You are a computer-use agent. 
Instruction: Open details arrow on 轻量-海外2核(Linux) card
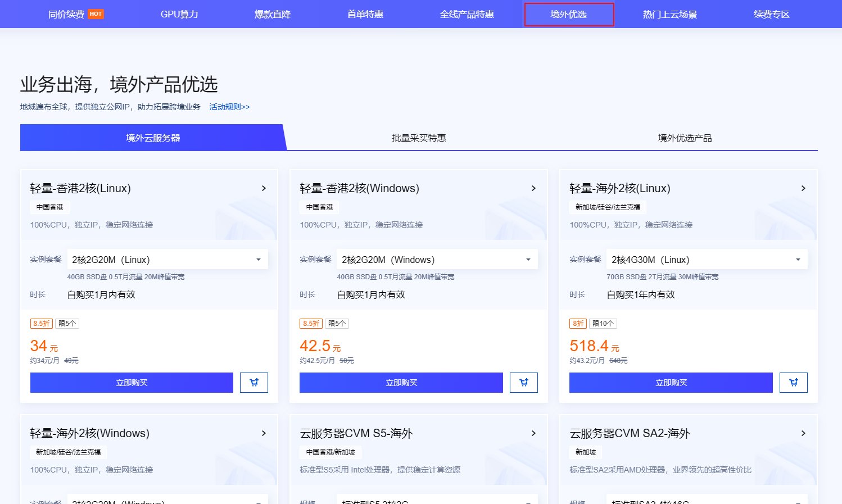click(x=803, y=188)
